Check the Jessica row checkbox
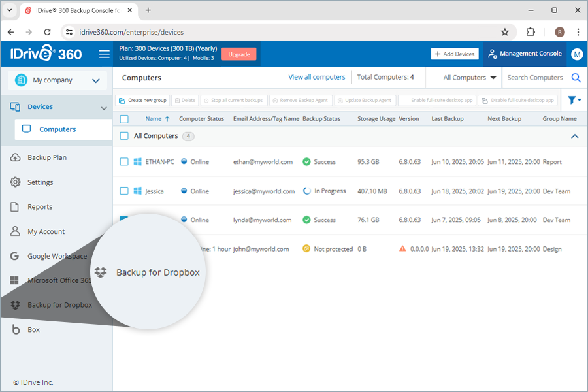This screenshot has height=392, width=588. [x=124, y=191]
